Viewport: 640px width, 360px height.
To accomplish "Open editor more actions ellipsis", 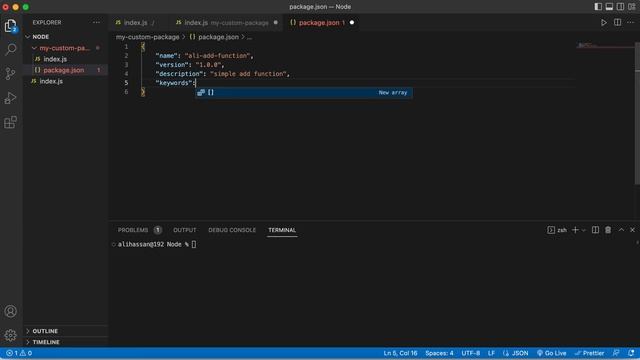I will coord(631,22).
